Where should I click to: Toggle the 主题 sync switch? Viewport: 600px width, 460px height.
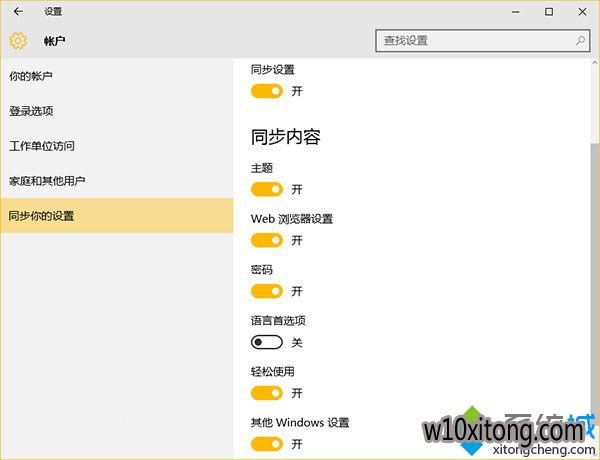[267, 189]
